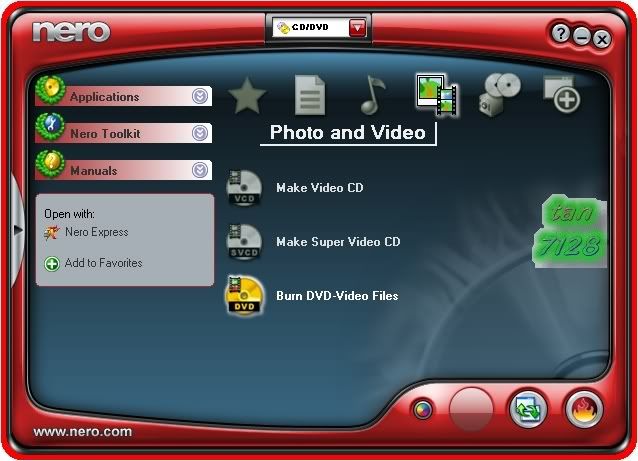Click the yellow DVD disc icon
Image resolution: width=638 pixels, height=461 pixels.
coord(244,296)
